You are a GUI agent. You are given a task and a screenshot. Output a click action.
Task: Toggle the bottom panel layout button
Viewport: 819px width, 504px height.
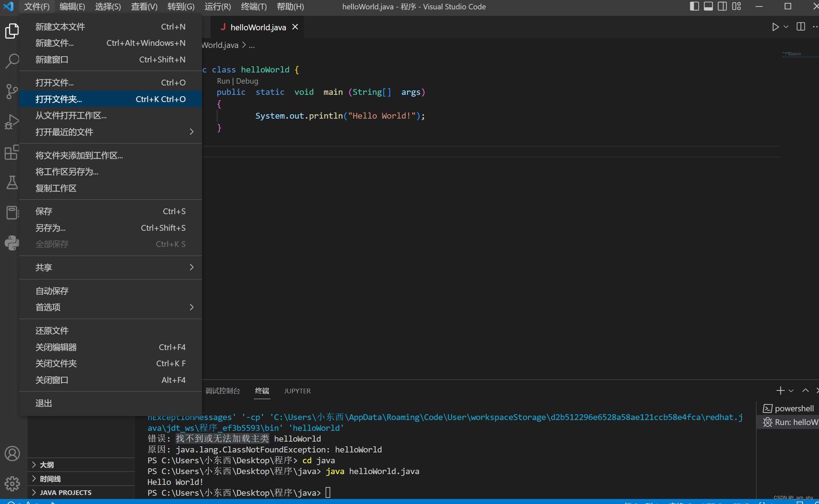708,6
